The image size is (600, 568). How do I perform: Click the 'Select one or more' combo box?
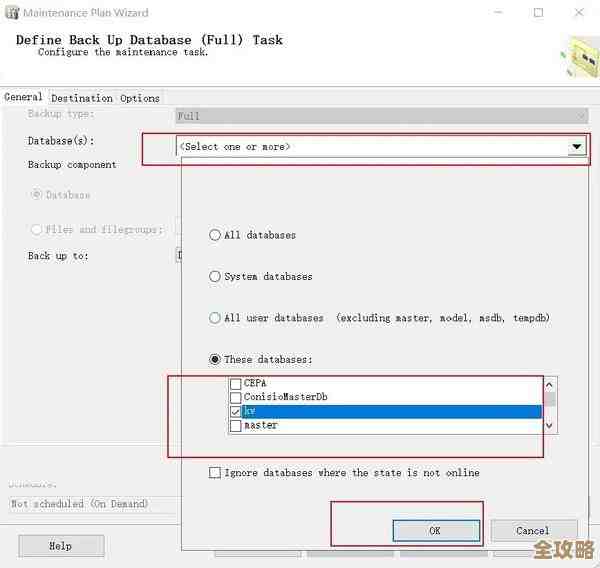pyautogui.click(x=370, y=147)
